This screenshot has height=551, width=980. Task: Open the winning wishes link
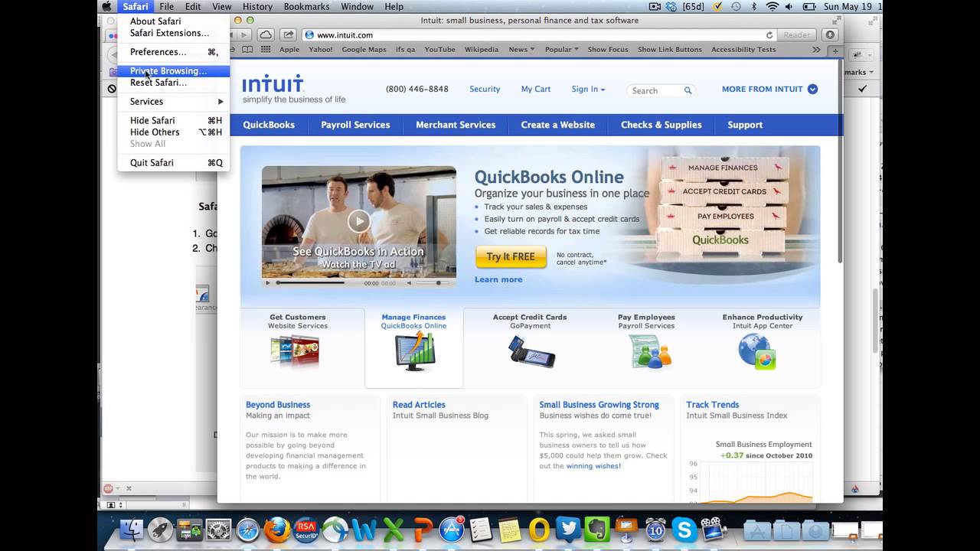click(x=593, y=466)
